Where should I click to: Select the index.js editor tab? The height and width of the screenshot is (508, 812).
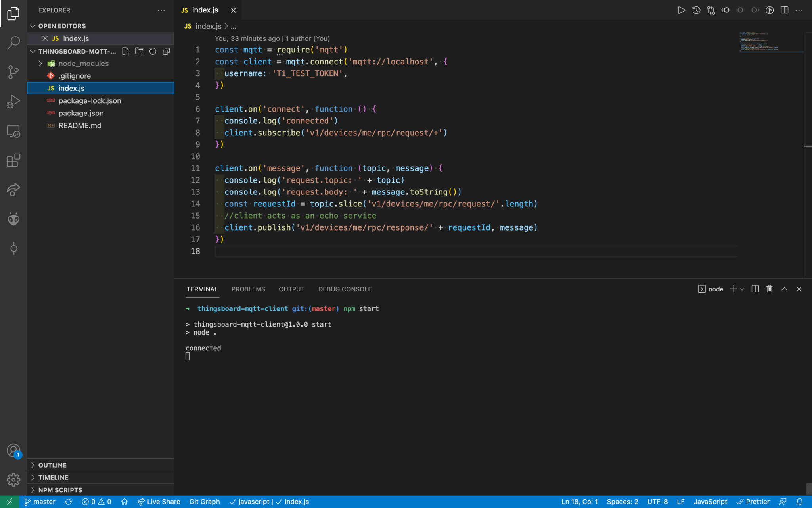(205, 10)
